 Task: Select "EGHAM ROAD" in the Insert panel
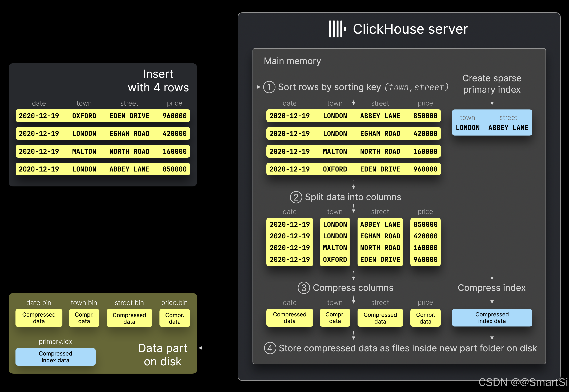point(129,133)
